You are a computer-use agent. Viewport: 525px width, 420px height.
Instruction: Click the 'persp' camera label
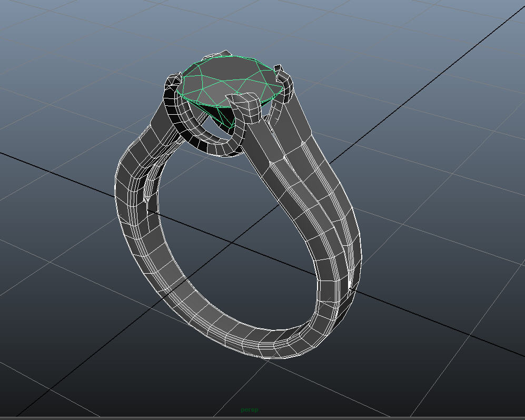click(x=250, y=410)
